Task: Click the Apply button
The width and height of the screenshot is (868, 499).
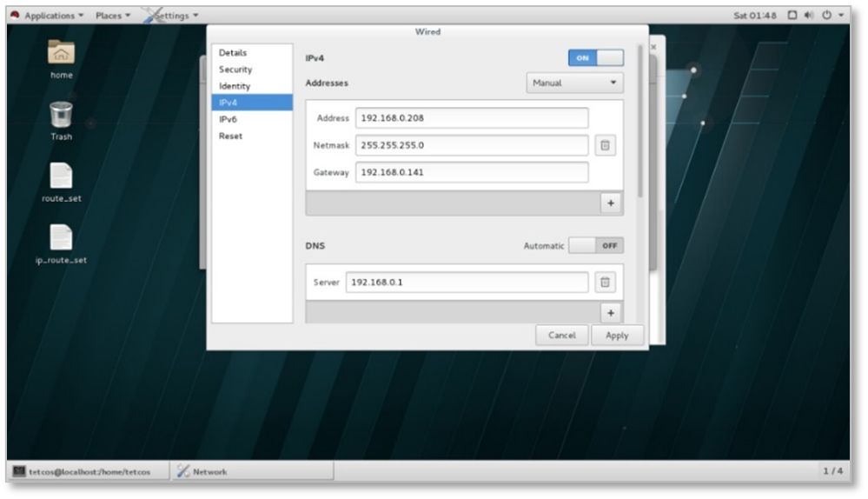Action: click(617, 336)
